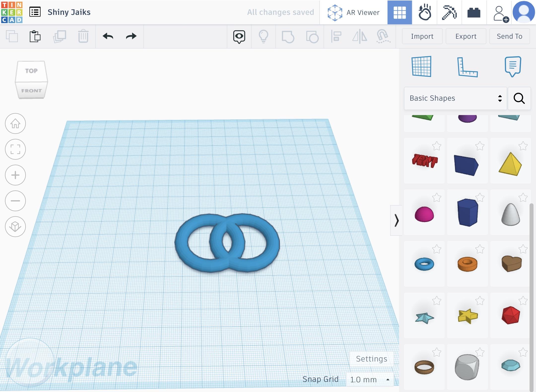Click the Ungroup shapes icon

pos(312,37)
